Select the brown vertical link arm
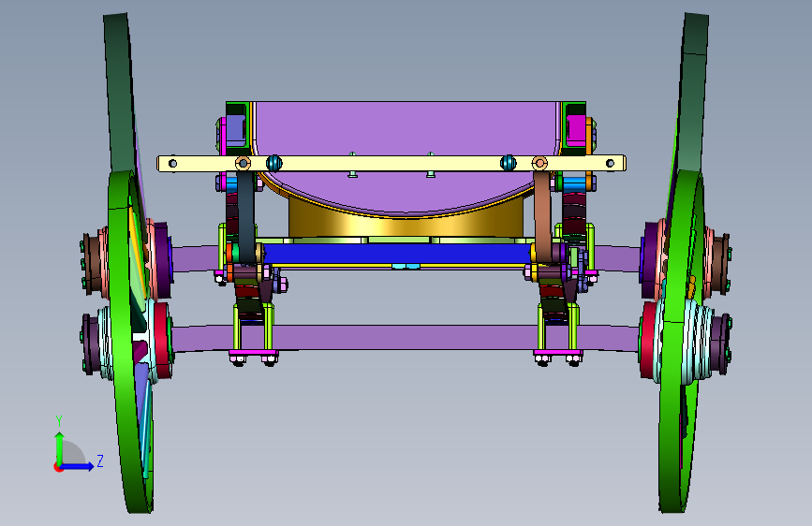 coord(542,216)
